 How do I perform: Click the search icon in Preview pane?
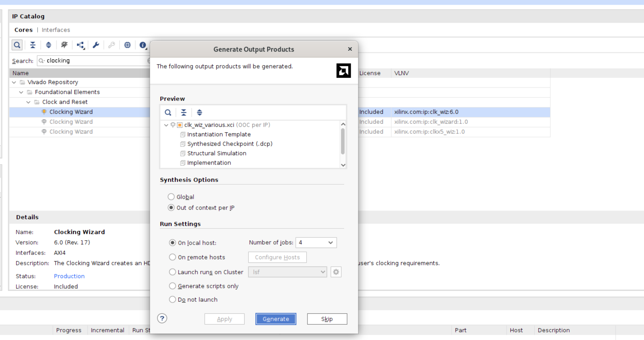coord(168,113)
